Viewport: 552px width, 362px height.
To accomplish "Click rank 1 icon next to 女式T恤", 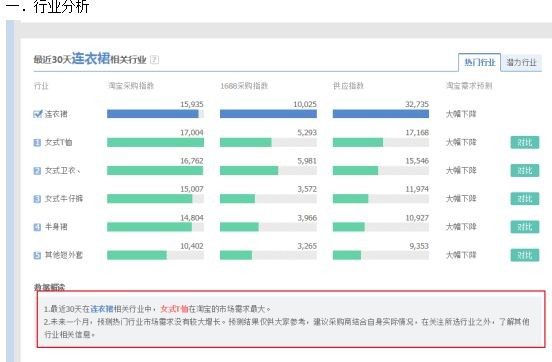I will [37, 142].
